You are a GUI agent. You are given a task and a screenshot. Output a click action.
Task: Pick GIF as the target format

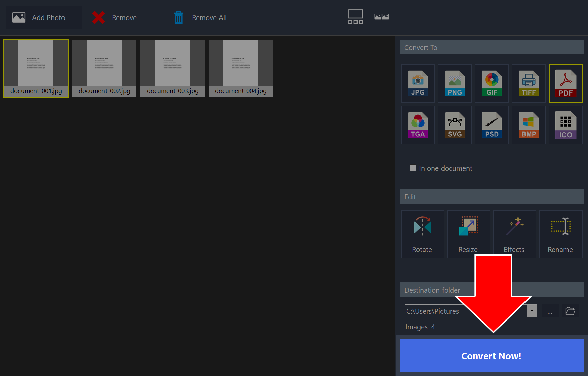click(x=492, y=83)
